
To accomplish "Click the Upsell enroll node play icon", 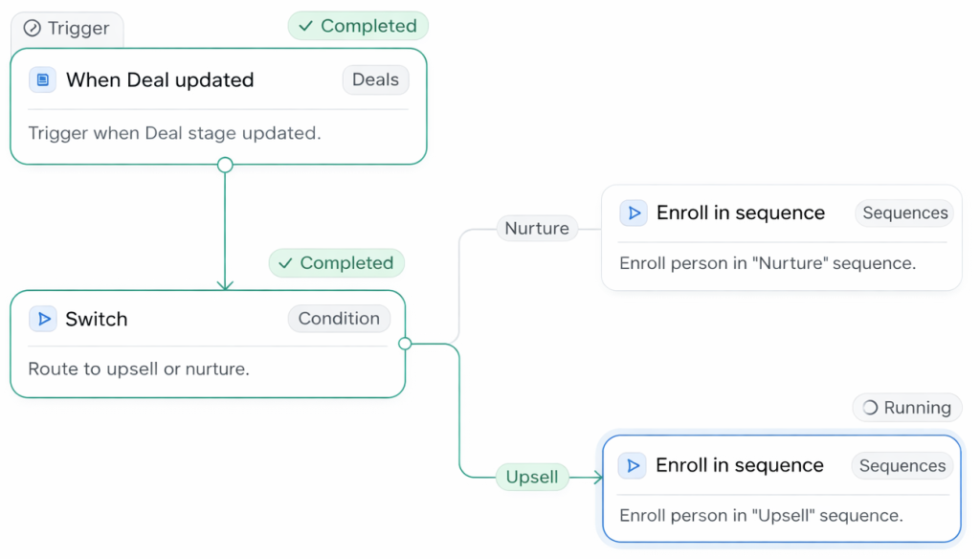I will [x=632, y=466].
